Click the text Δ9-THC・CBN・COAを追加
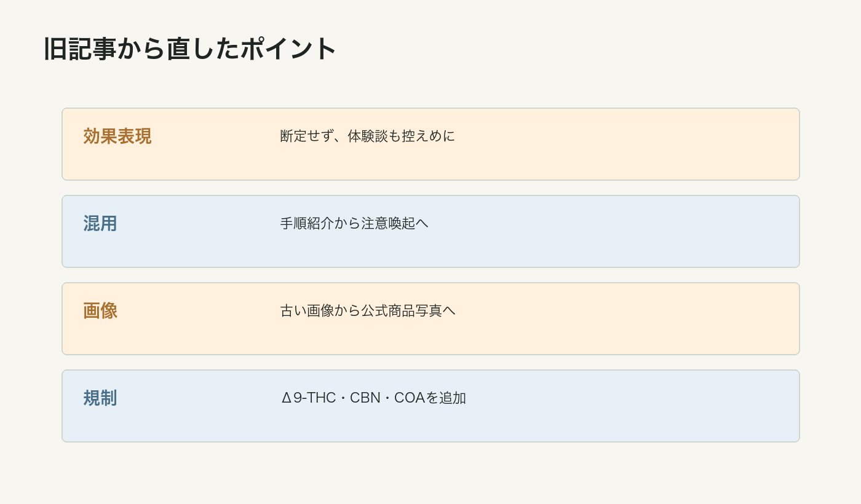The image size is (861, 504). [x=373, y=398]
